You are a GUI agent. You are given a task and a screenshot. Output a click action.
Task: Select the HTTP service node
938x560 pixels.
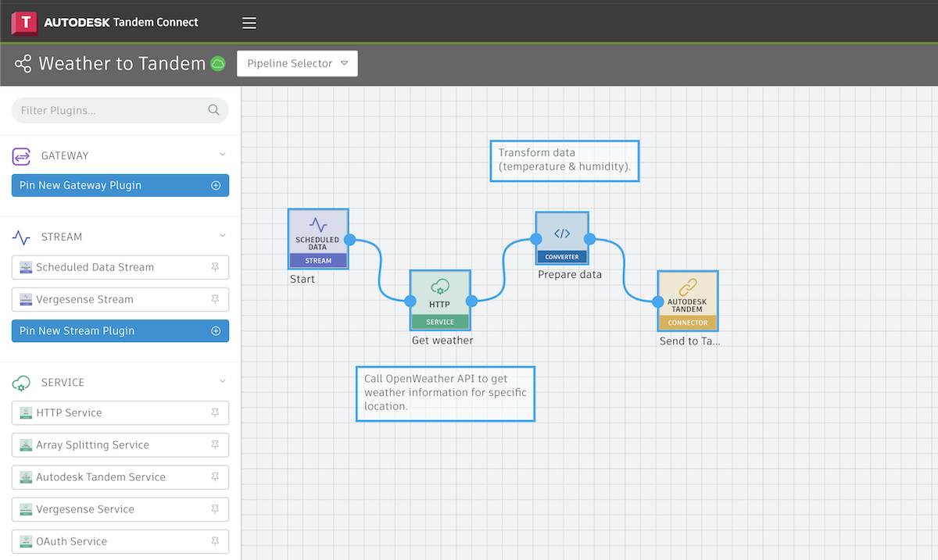440,301
